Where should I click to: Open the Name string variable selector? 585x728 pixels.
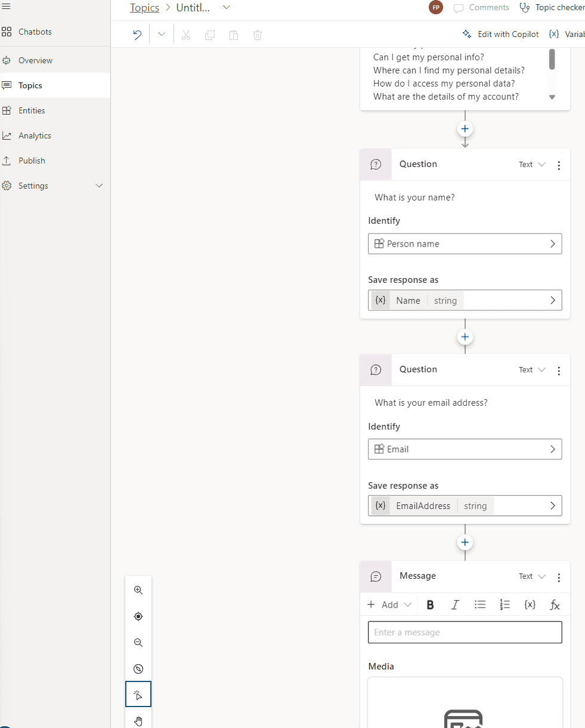[x=465, y=300]
